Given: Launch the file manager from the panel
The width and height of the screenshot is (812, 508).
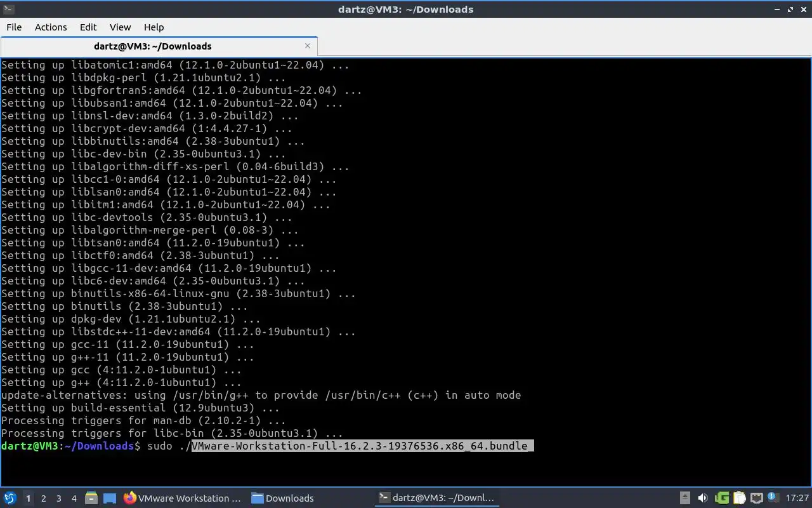Looking at the screenshot, I should 91,498.
